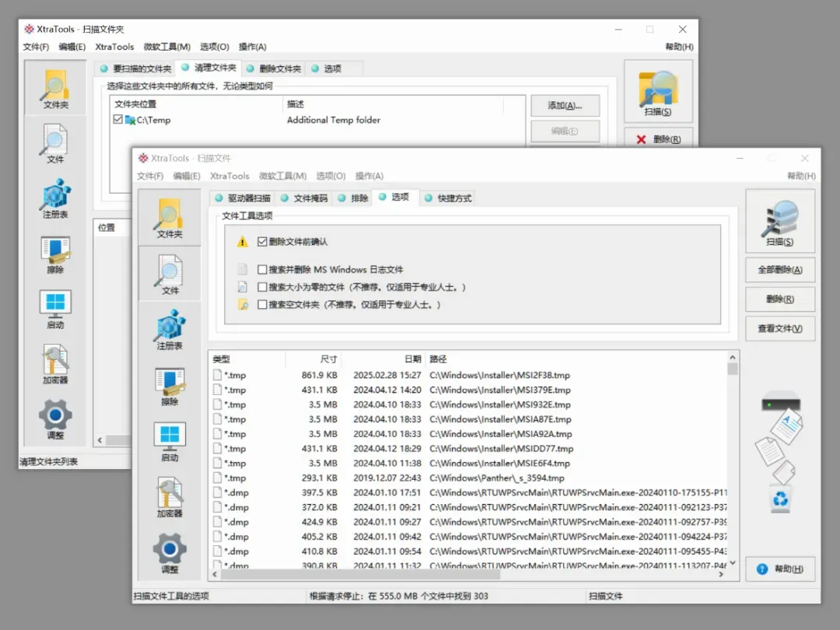Screen dimensions: 840x630
Task: Open the 调整 tweak gear in front sidebar
Action: [170, 554]
